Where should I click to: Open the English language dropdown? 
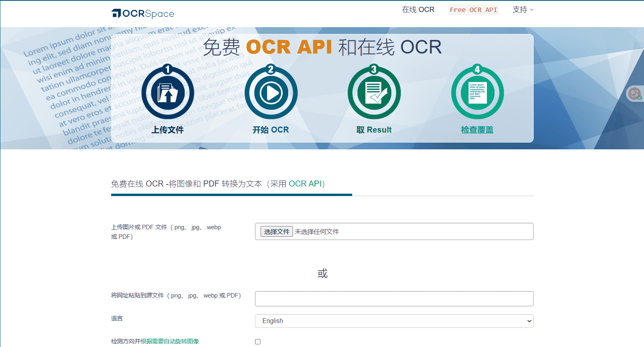tap(394, 321)
